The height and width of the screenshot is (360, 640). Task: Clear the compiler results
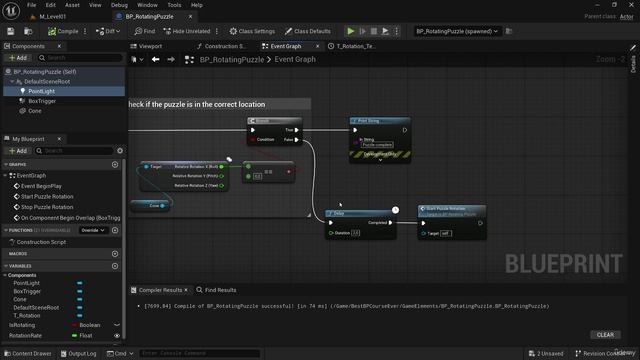(605, 335)
